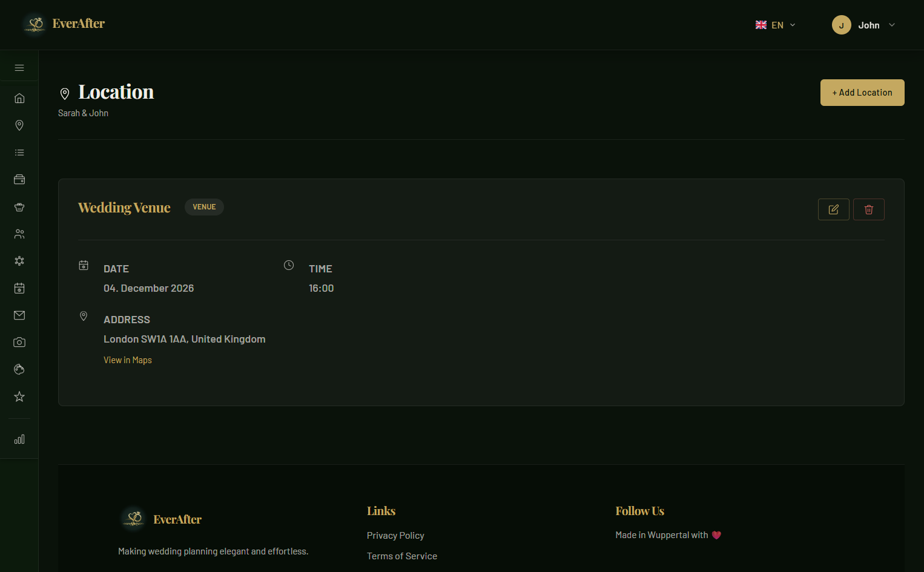Click the Add Location button

pos(862,93)
